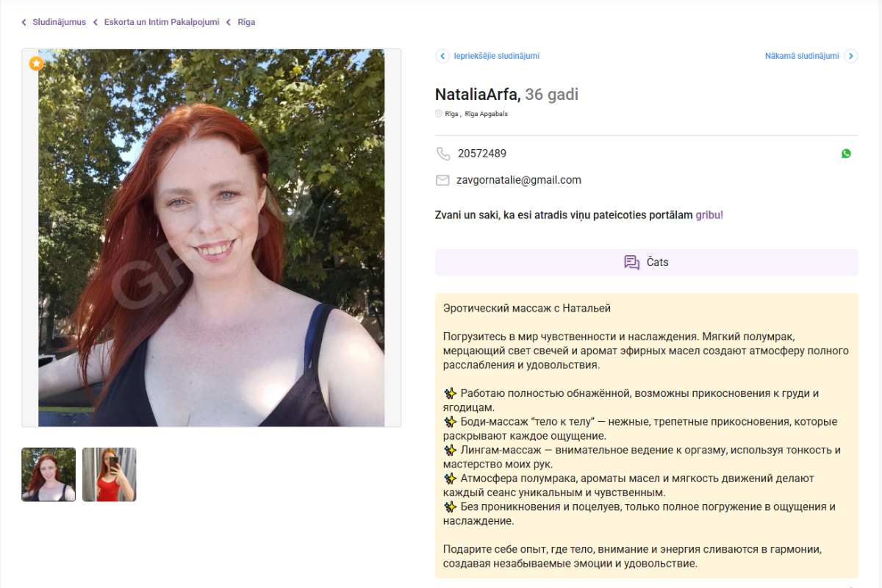Click chevron before Sludinājumus breadcrumb
Viewport: 882px width, 588px height.
click(24, 22)
